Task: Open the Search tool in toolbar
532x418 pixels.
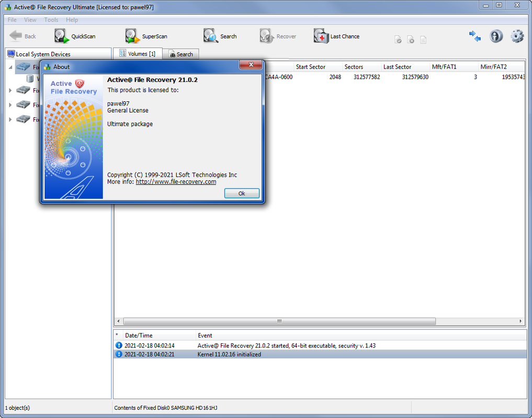Action: 220,36
